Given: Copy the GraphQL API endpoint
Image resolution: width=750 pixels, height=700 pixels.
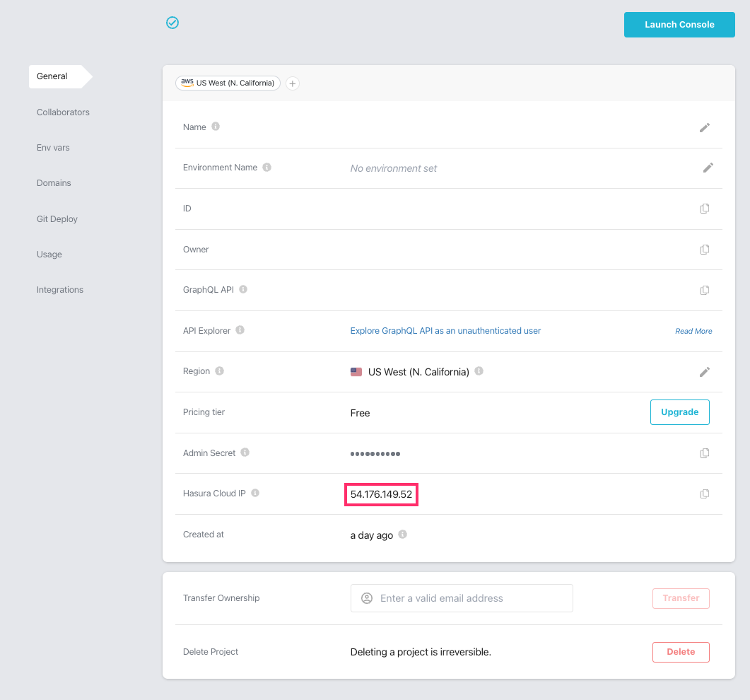Looking at the screenshot, I should coord(704,290).
